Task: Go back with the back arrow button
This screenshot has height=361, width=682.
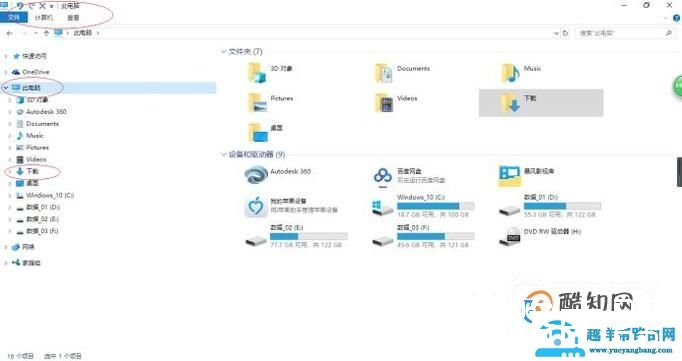Action: point(9,33)
